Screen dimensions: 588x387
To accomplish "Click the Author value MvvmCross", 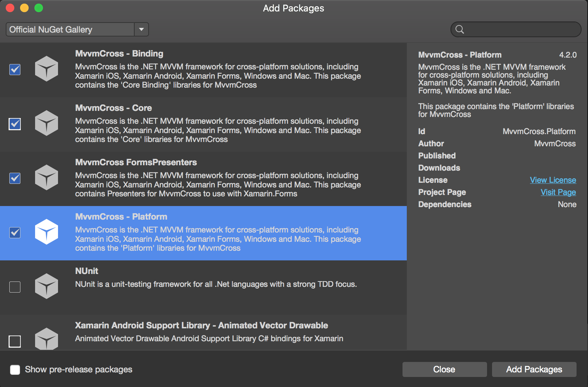I will pos(555,144).
